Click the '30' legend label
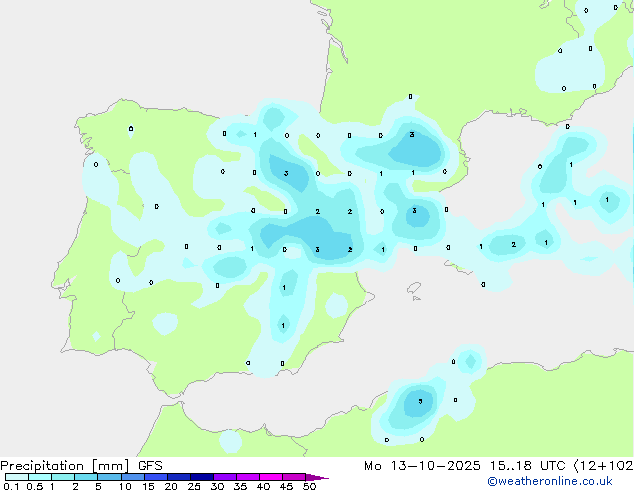The height and width of the screenshot is (490, 634). [x=217, y=486]
